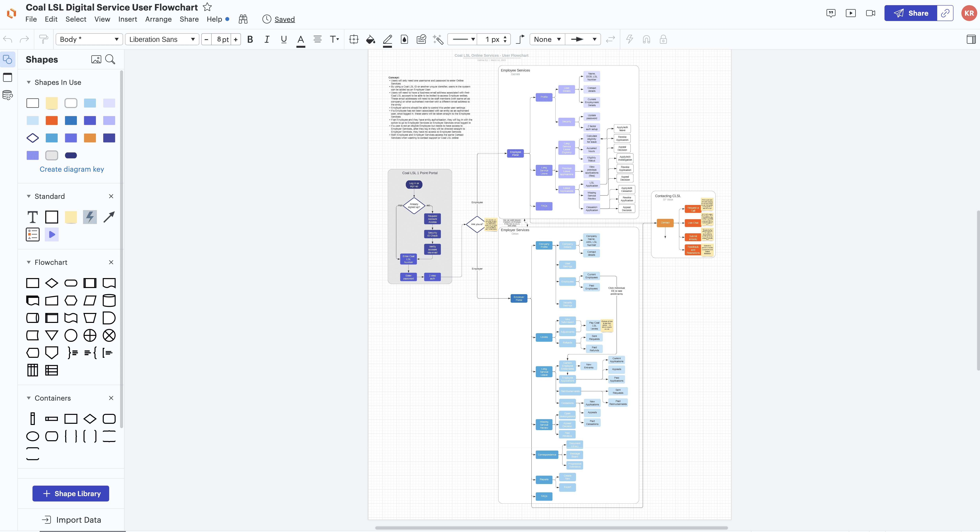The image size is (980, 532).
Task: Open the Arrange menu
Action: coord(158,19)
